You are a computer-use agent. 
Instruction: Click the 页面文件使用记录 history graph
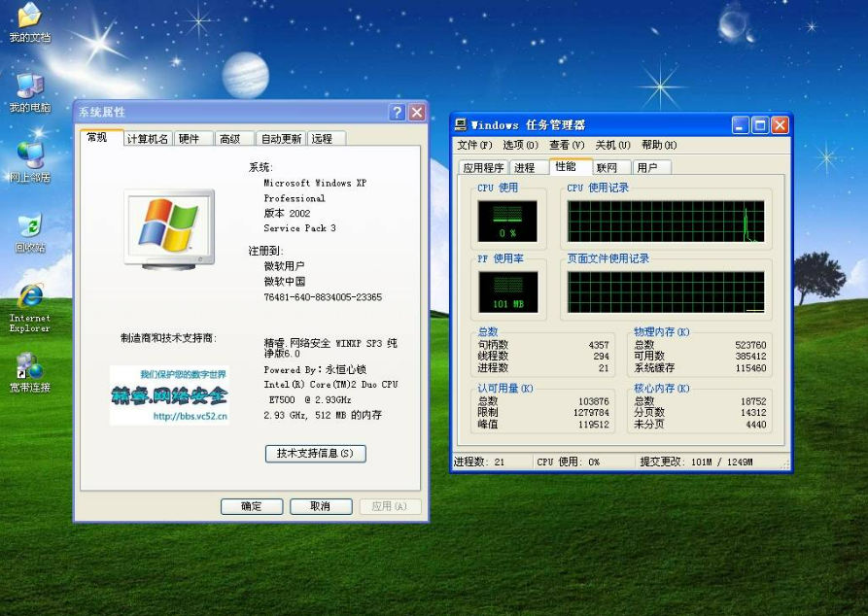pos(666,291)
